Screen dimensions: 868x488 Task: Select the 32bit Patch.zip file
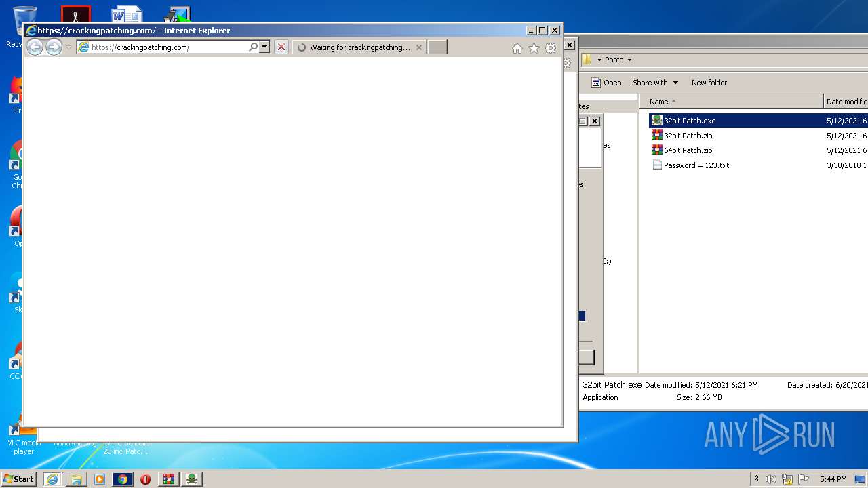pyautogui.click(x=688, y=136)
